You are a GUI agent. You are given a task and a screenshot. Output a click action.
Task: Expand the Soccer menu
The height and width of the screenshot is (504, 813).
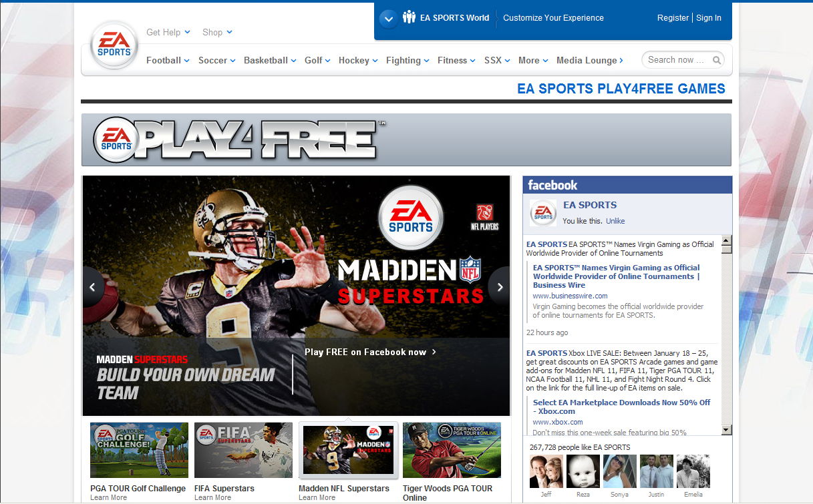pos(216,60)
